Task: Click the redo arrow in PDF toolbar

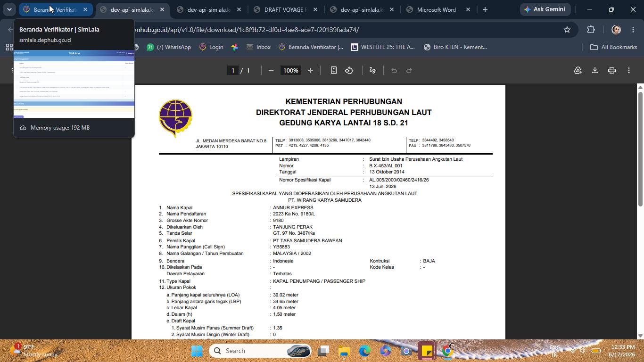Action: point(409,70)
